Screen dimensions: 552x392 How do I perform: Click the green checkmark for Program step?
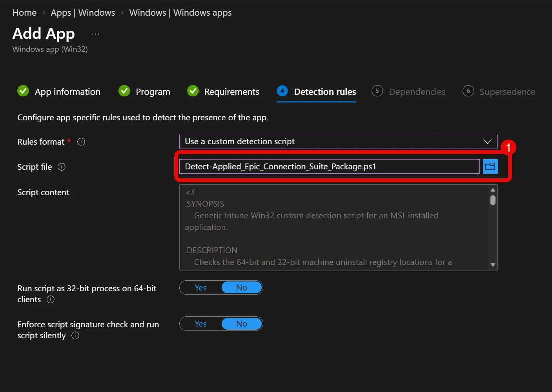tap(124, 91)
